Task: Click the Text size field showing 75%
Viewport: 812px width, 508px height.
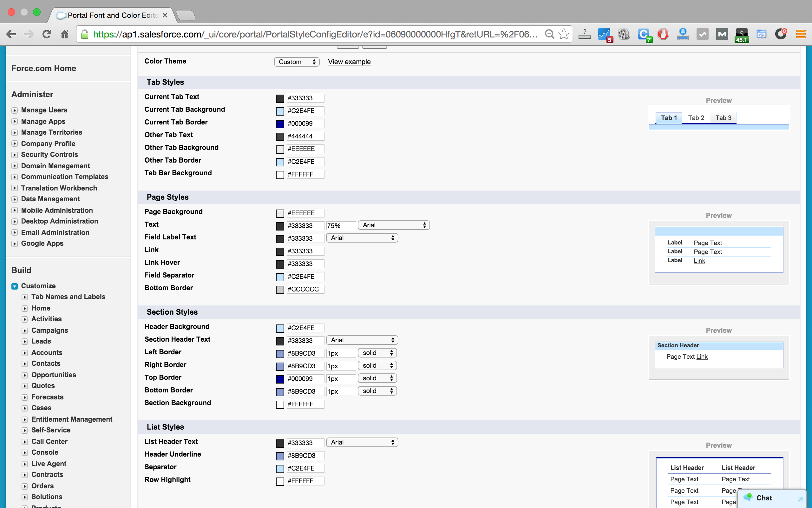Action: pyautogui.click(x=341, y=226)
